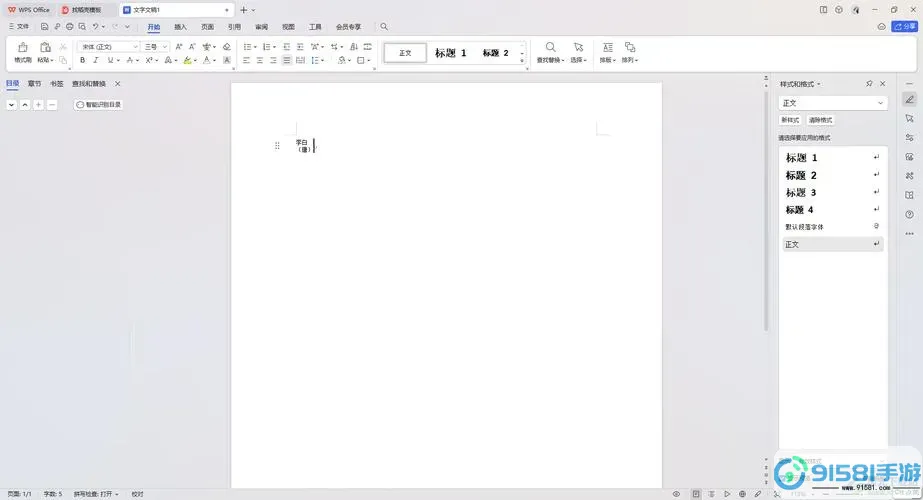The image size is (923, 500).
Task: Toggle Bold formatting
Action: (82, 60)
